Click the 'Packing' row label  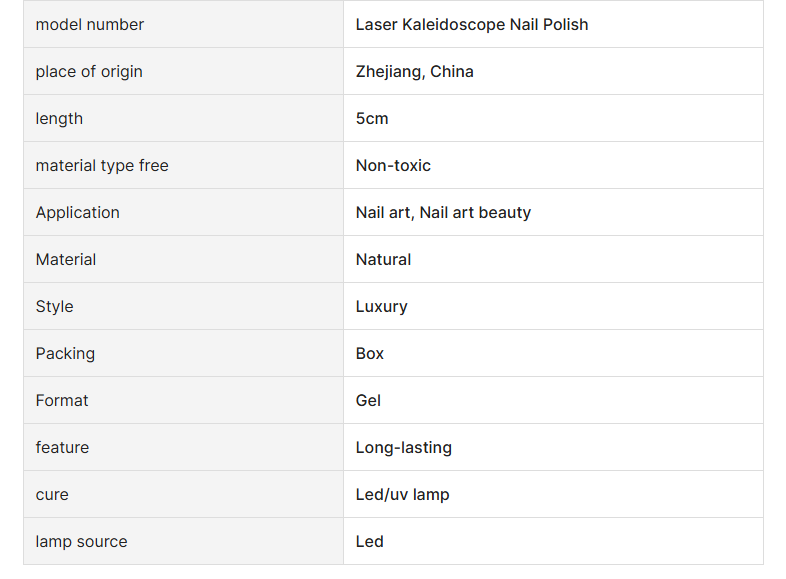click(65, 353)
